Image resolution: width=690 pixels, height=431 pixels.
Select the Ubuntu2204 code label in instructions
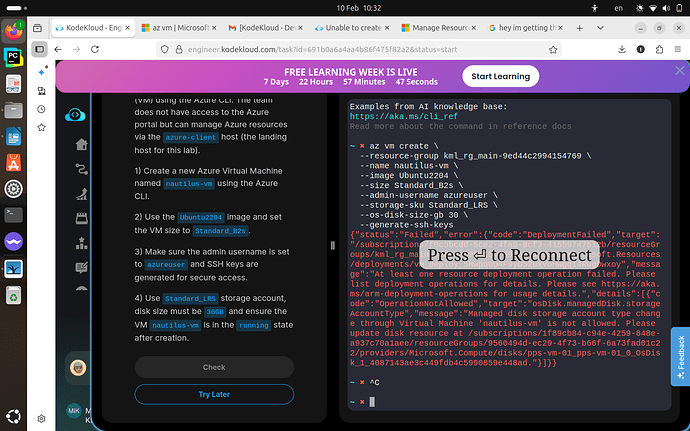201,217
